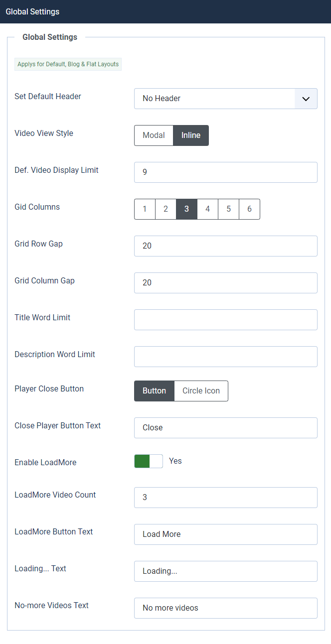This screenshot has width=331, height=644.
Task: Click the Def. Video Display Limit field
Action: point(225,172)
